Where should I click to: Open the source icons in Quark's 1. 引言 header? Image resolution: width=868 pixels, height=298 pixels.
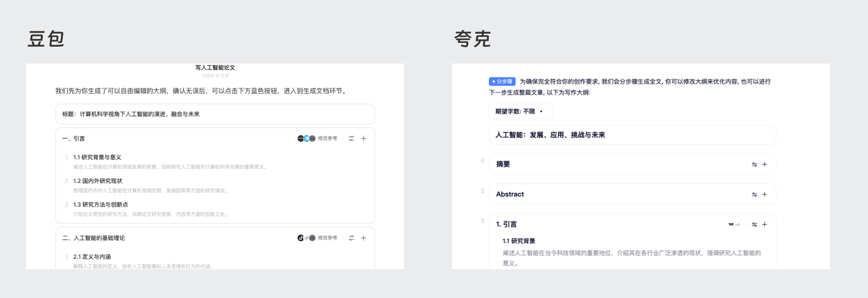(x=734, y=224)
